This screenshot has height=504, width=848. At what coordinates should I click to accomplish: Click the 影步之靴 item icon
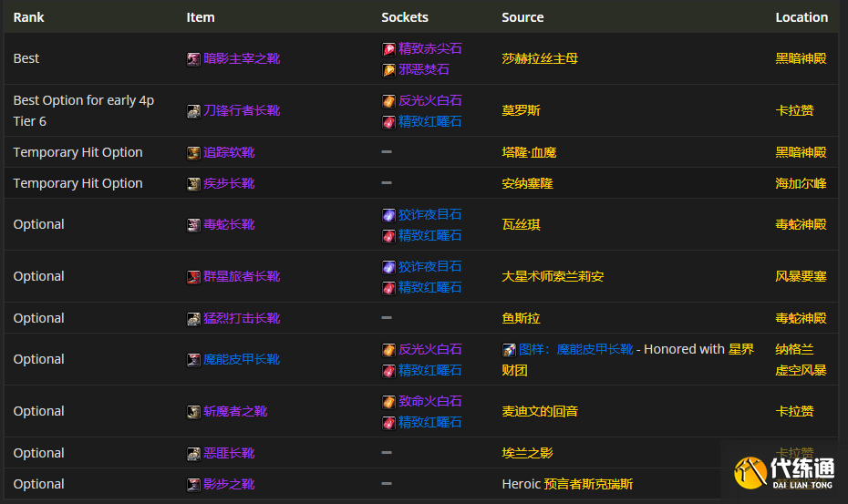click(193, 485)
